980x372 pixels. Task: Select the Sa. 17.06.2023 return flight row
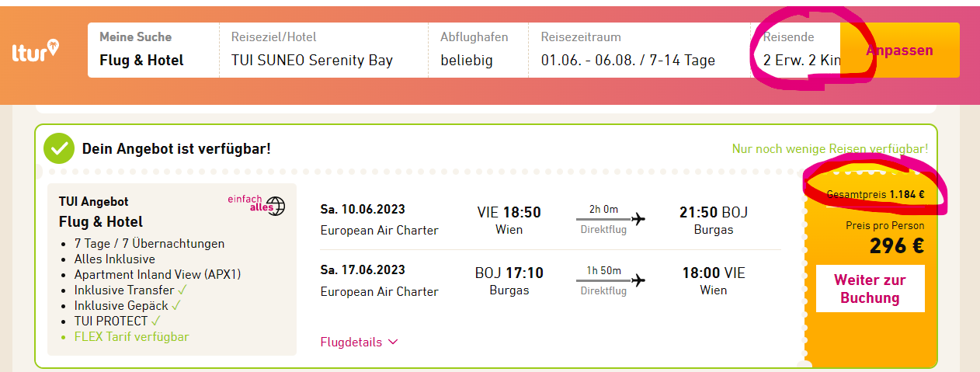[551, 280]
